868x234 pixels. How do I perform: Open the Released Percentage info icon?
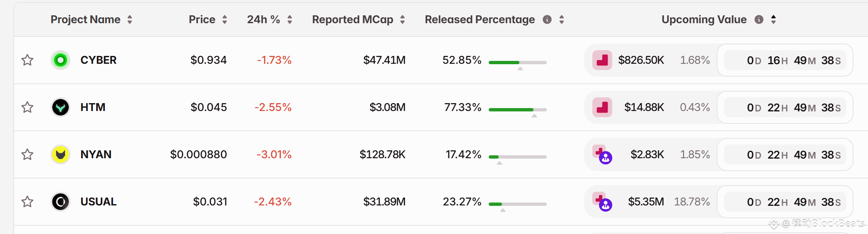(x=547, y=19)
